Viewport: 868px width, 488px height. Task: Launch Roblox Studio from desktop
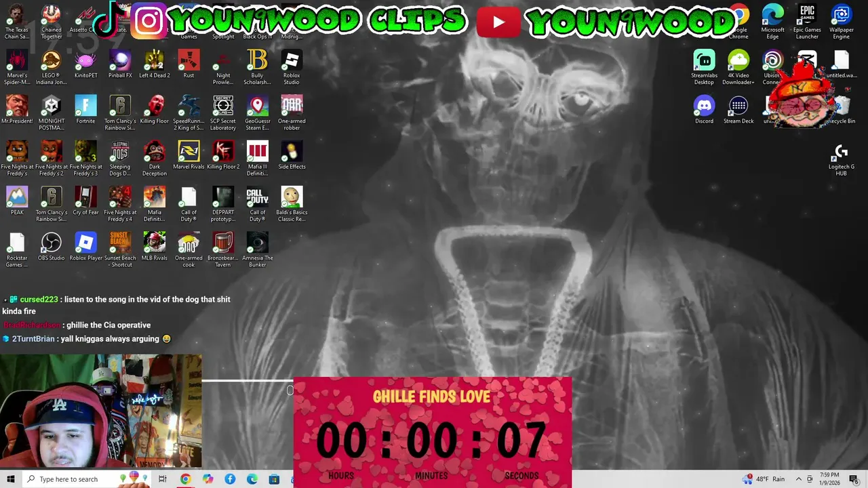pos(292,67)
